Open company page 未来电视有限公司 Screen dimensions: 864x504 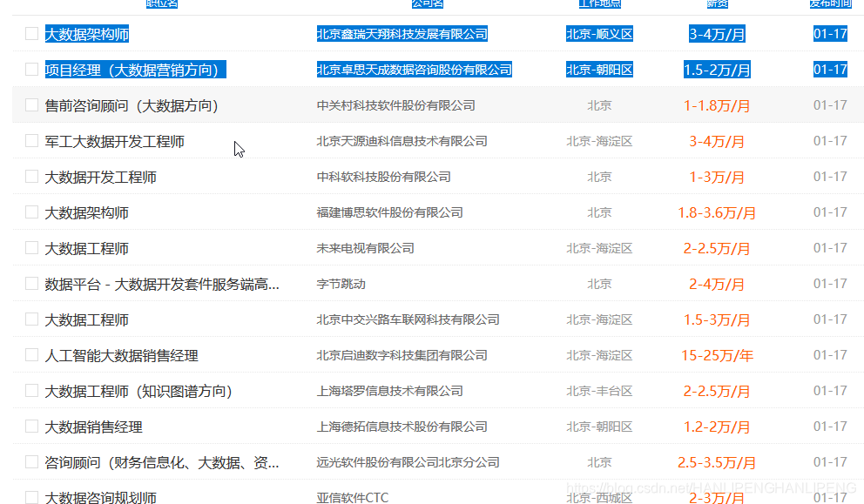pyautogui.click(x=365, y=248)
